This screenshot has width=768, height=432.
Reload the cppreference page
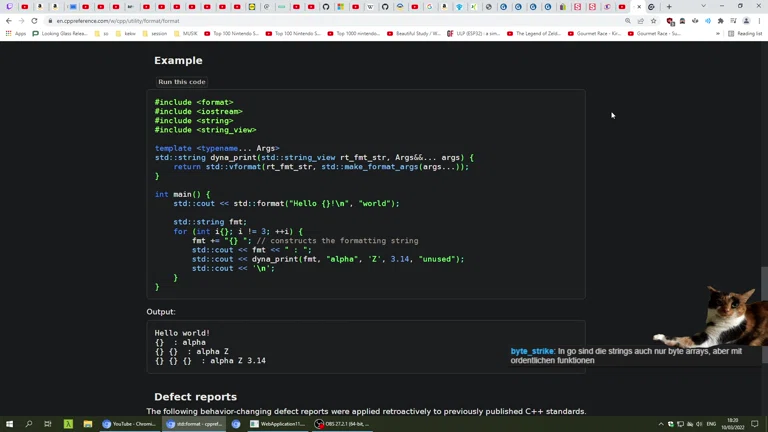coord(34,20)
